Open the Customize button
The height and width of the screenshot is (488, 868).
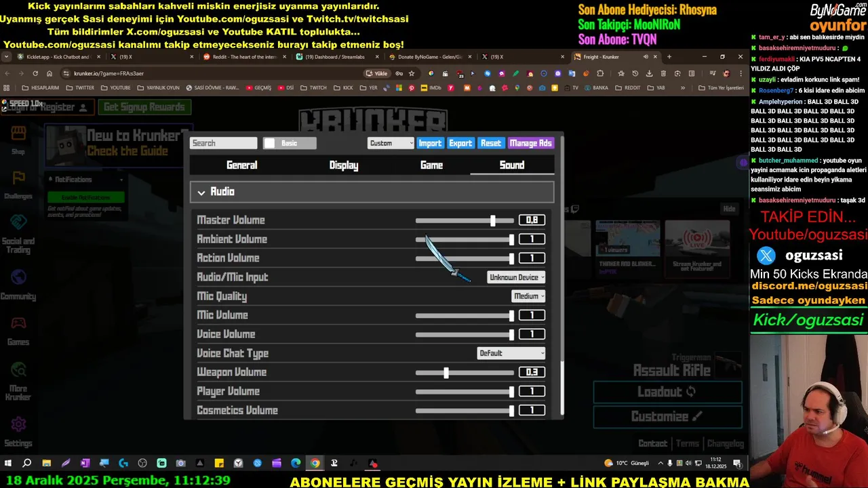click(667, 417)
